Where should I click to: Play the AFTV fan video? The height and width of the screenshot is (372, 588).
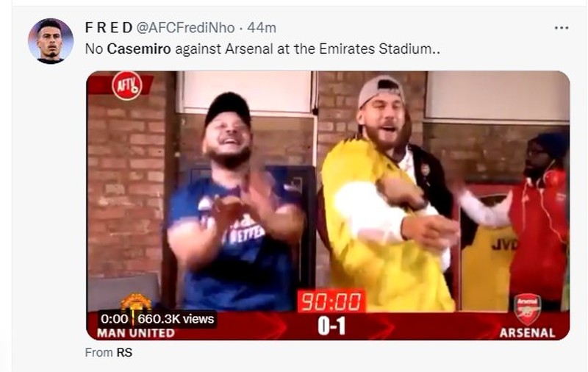(x=328, y=206)
